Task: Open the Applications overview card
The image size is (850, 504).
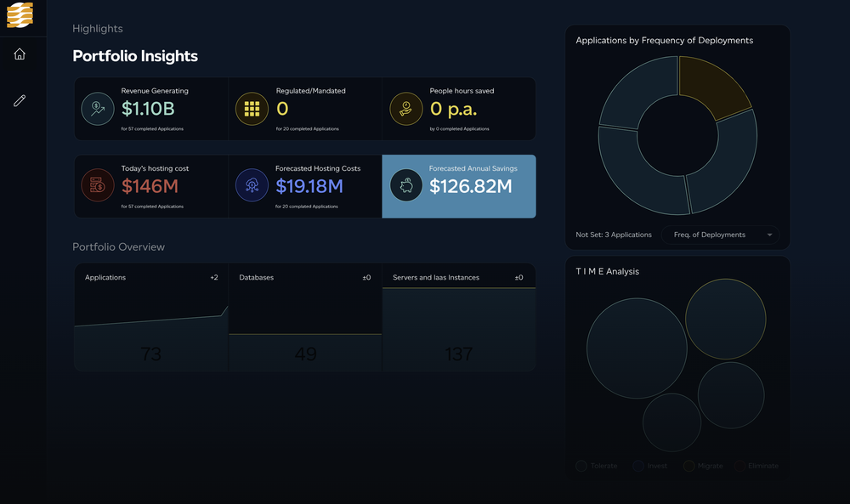Action: click(151, 317)
